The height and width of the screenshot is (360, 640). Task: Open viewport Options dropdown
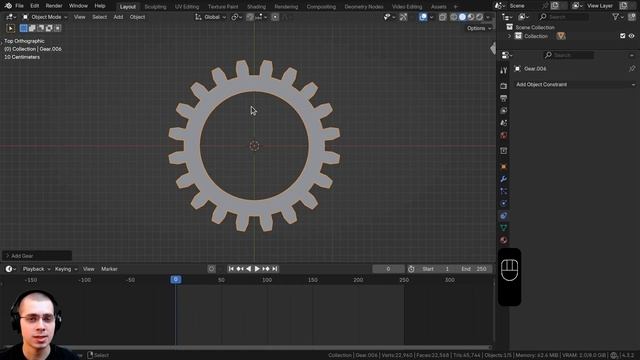[x=479, y=28]
